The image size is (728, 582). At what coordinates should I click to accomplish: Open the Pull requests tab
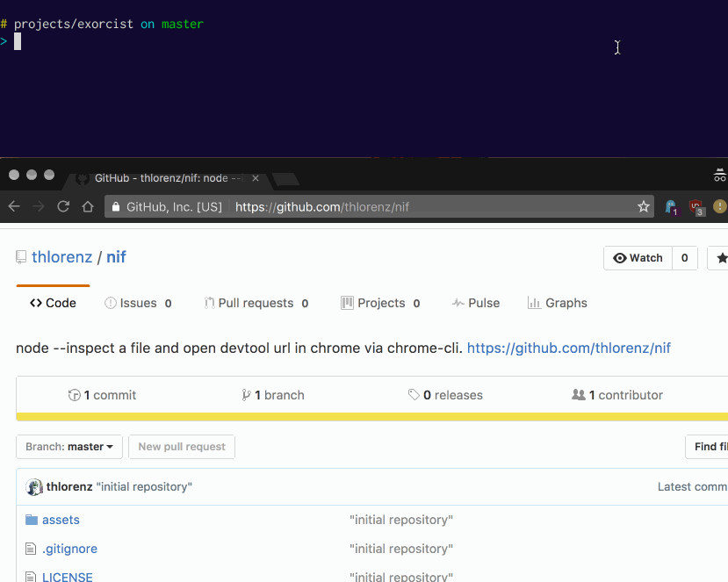pos(256,303)
